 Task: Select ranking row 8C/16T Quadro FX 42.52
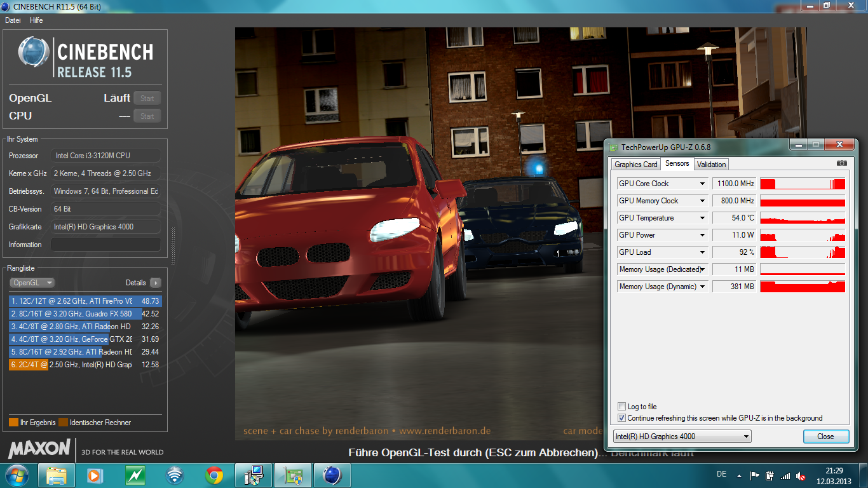(x=85, y=314)
